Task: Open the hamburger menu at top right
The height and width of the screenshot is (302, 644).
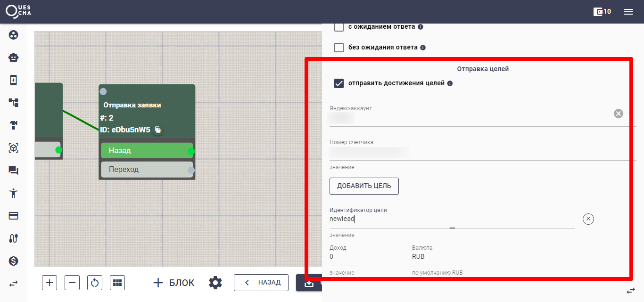Action: (x=628, y=12)
